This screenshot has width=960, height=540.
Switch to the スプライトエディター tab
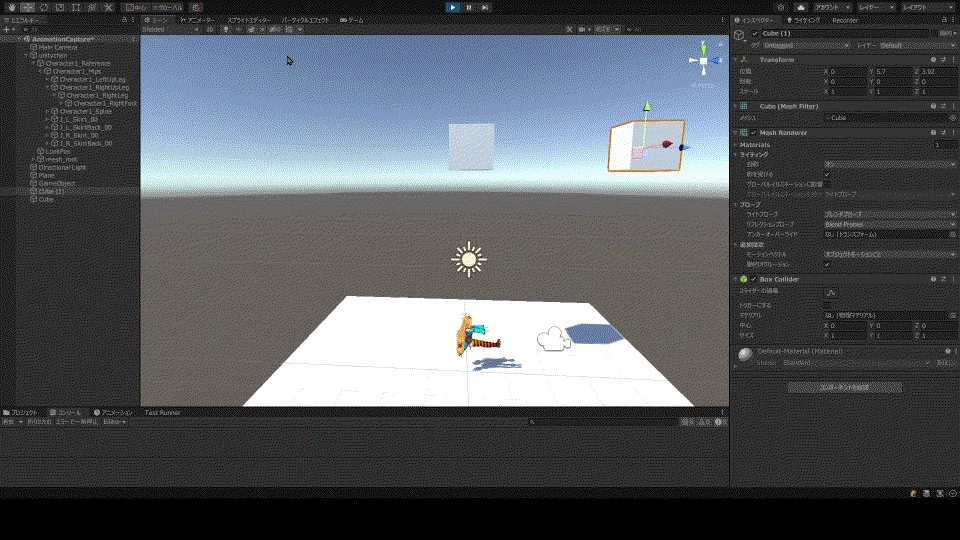pyautogui.click(x=249, y=20)
